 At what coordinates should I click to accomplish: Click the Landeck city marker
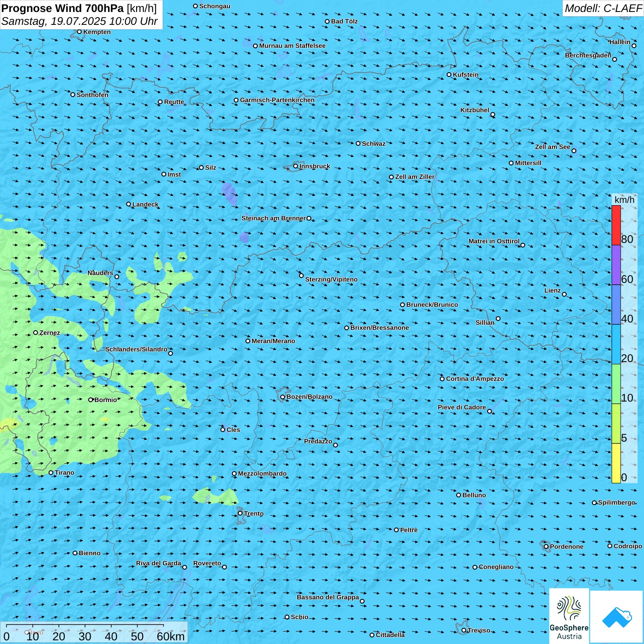point(129,204)
